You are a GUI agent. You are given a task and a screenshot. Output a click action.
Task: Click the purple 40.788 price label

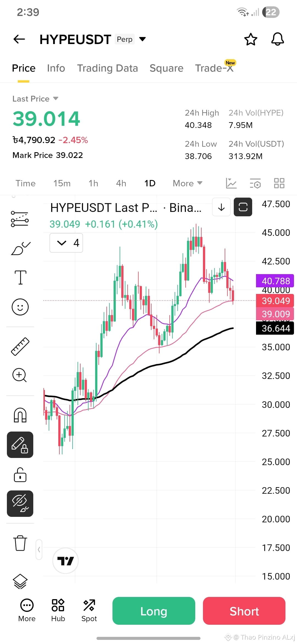pyautogui.click(x=275, y=281)
